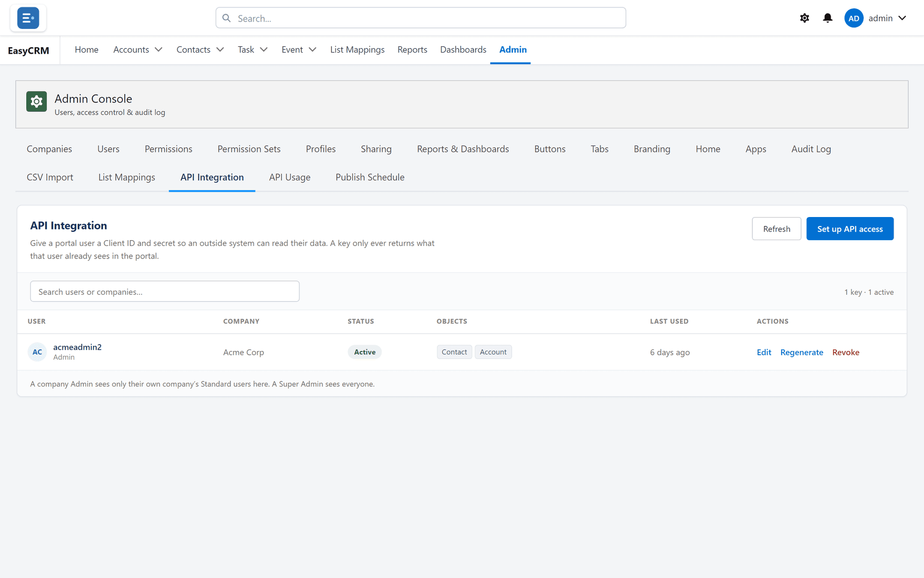
Task: Click the Active status badge
Action: (364, 352)
